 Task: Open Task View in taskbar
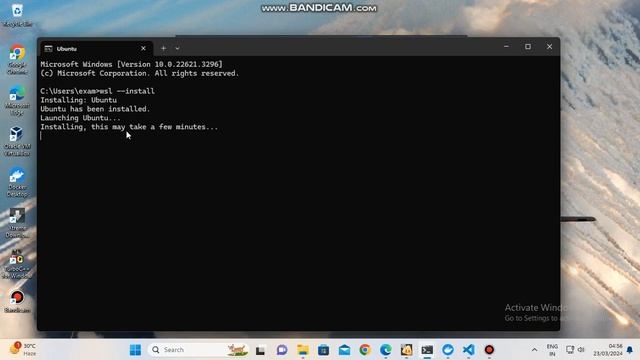pyautogui.click(x=260, y=350)
